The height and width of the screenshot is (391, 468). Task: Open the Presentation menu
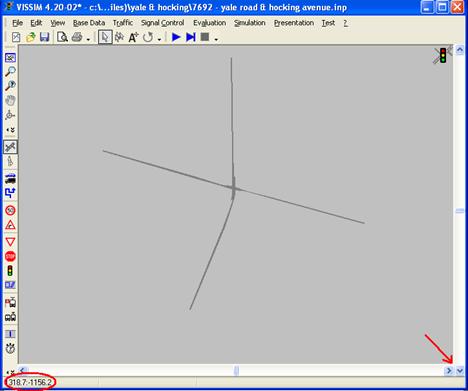(294, 23)
